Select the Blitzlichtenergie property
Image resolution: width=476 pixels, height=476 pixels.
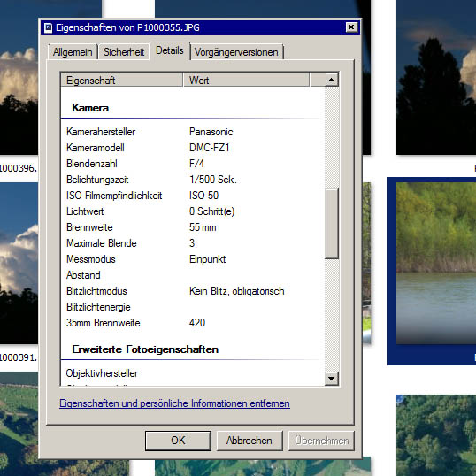coord(193,307)
